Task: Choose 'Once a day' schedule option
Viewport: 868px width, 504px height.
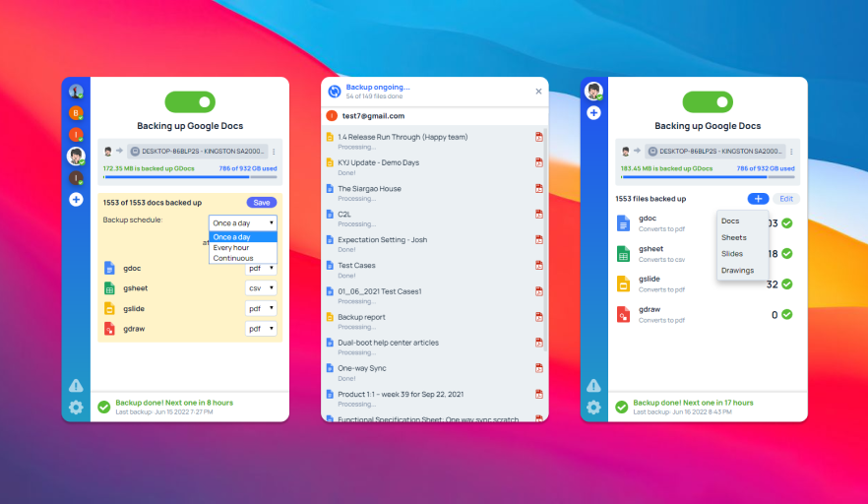Action: (x=243, y=237)
